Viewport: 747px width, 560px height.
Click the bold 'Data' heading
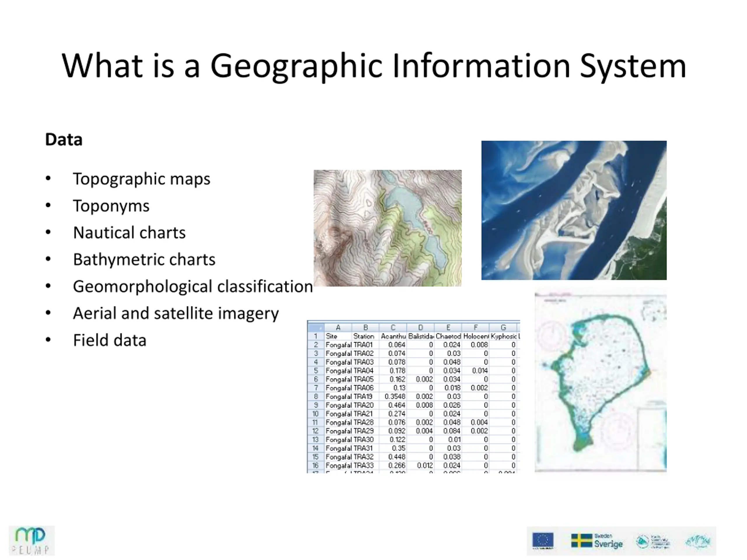pyautogui.click(x=64, y=139)
